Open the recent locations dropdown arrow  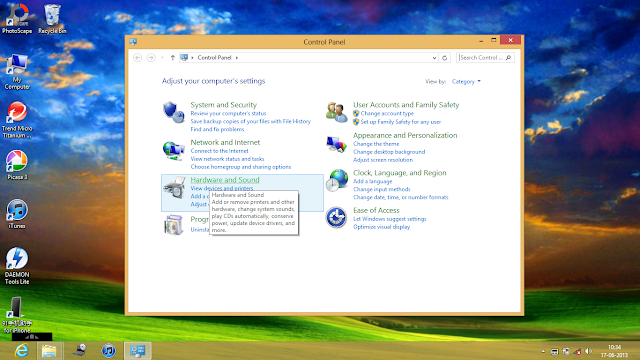coord(162,58)
